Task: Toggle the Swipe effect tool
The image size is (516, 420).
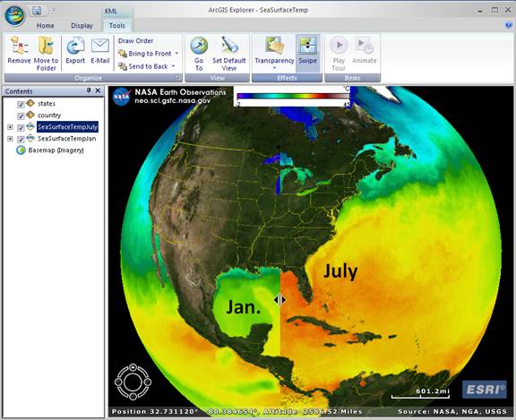Action: click(x=307, y=53)
